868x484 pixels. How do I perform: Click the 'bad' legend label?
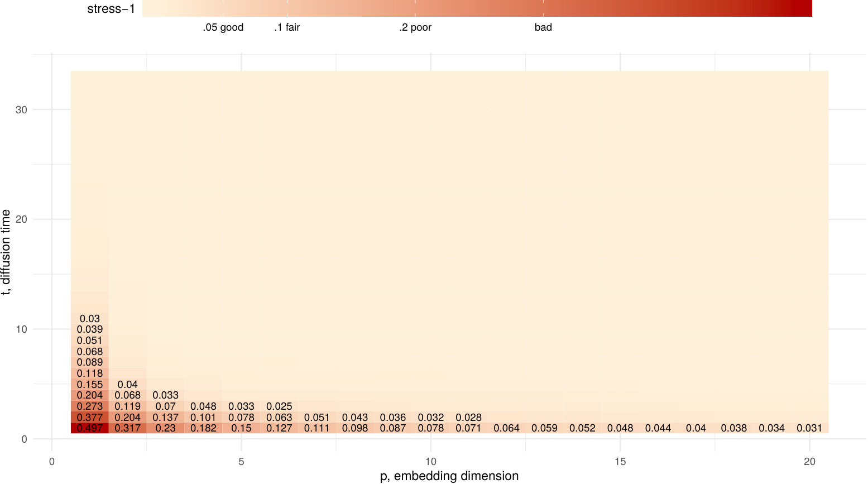543,27
